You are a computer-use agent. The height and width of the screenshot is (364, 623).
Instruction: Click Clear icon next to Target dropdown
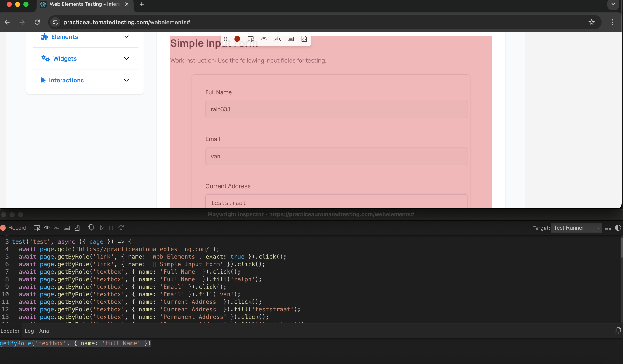608,228
